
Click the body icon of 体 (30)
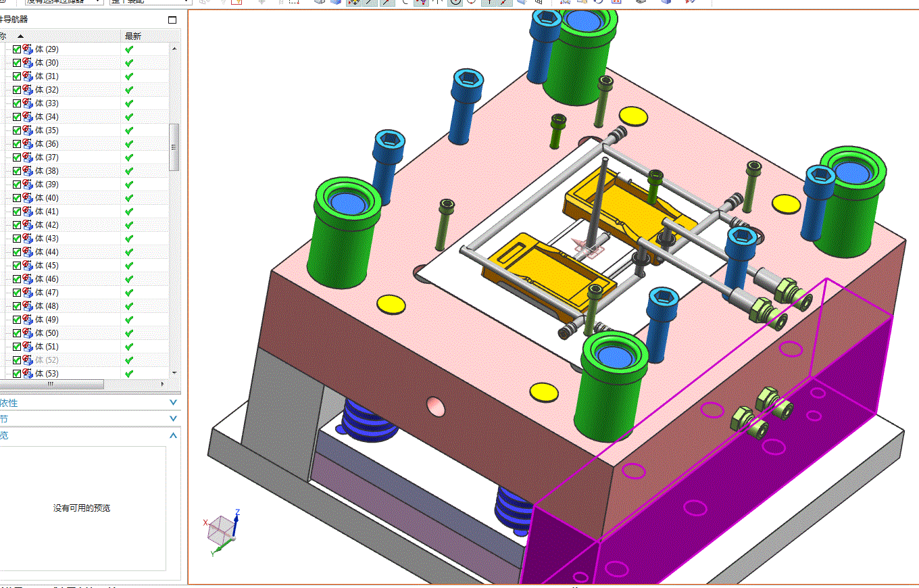pyautogui.click(x=28, y=63)
